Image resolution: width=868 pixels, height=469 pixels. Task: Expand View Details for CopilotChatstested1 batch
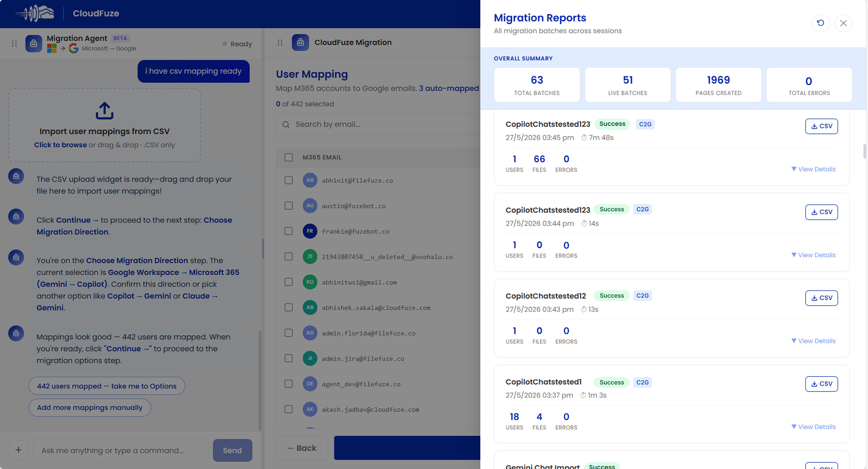pos(813,427)
